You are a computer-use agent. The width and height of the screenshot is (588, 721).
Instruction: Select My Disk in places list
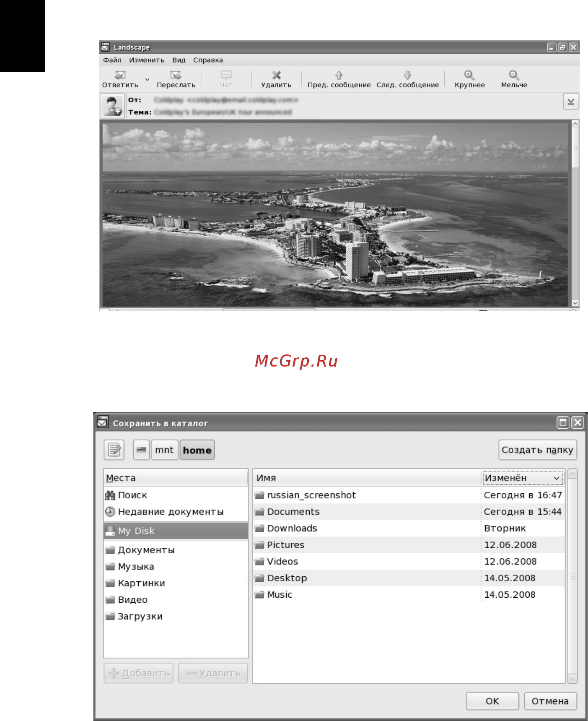(x=176, y=531)
